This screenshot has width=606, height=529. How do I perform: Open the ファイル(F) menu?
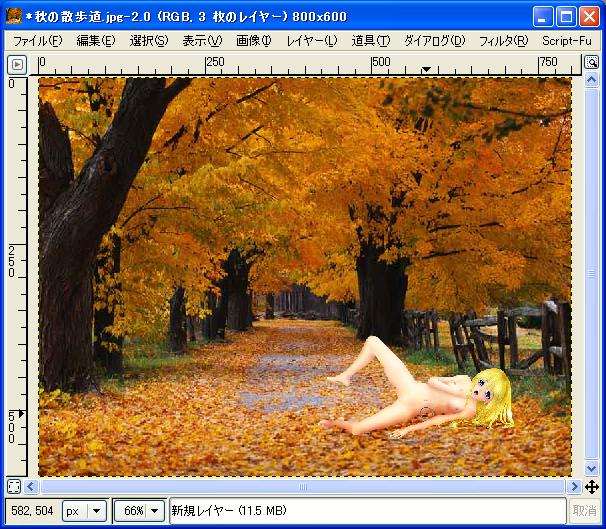(37, 41)
